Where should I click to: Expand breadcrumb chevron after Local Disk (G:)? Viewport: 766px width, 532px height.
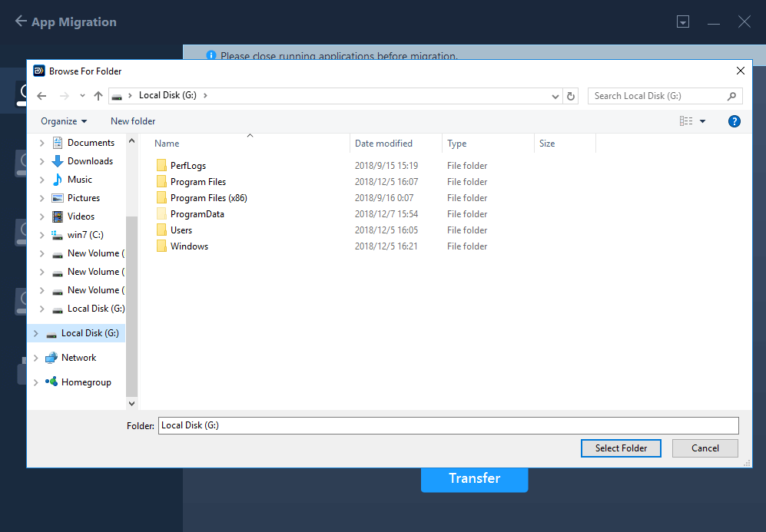[x=205, y=96]
